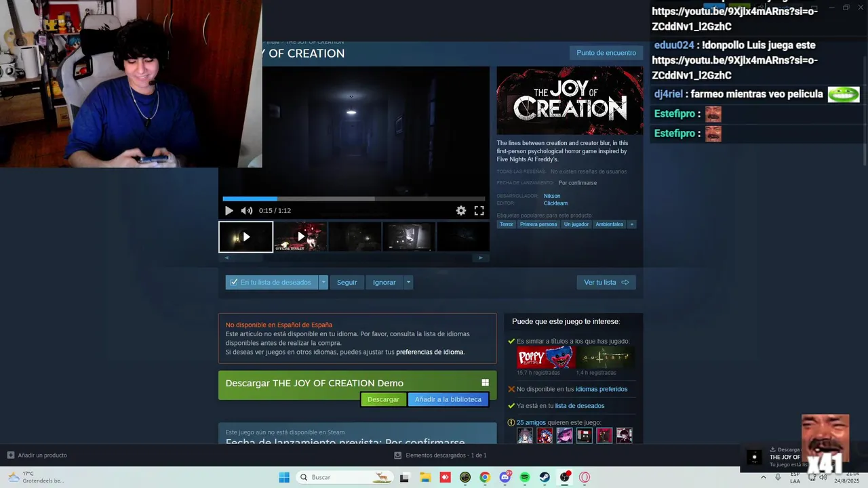The height and width of the screenshot is (488, 868).
Task: Click the game capsule header image
Action: tap(570, 100)
